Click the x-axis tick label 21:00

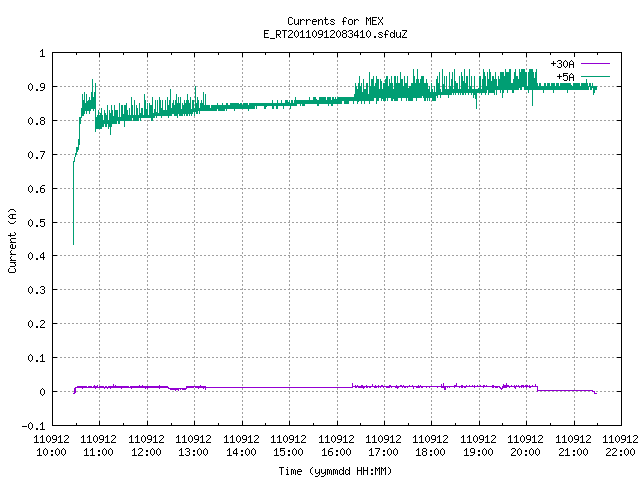pyautogui.click(x=573, y=452)
